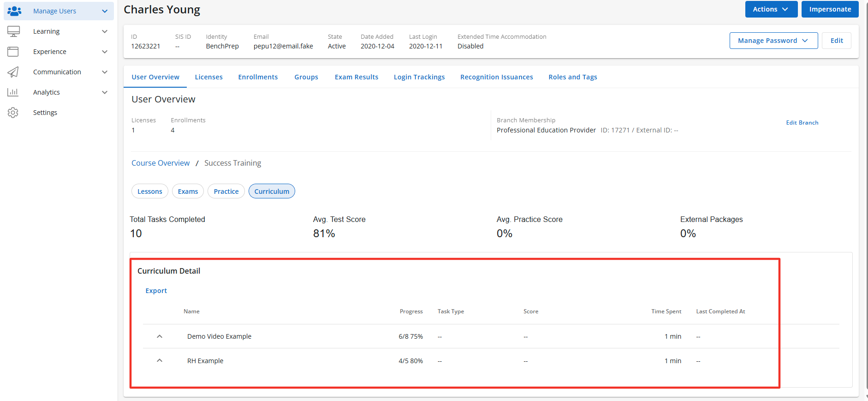This screenshot has width=868, height=401.
Task: Expand the Learning sidebar menu chevron
Action: click(x=105, y=31)
